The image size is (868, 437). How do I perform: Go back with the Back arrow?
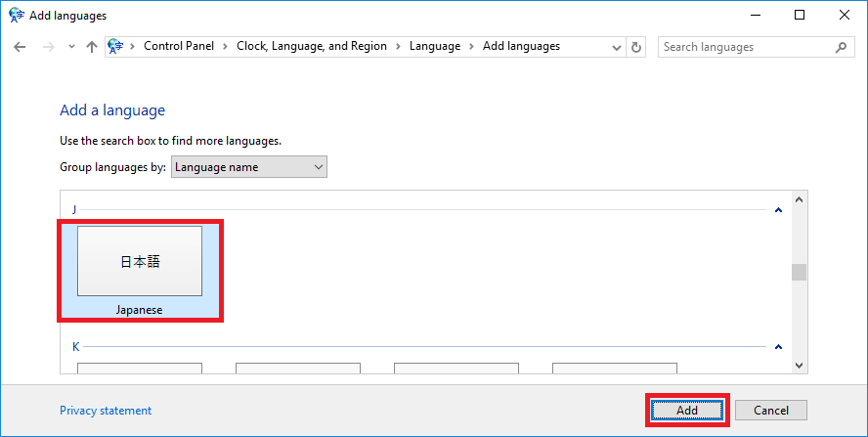click(20, 47)
